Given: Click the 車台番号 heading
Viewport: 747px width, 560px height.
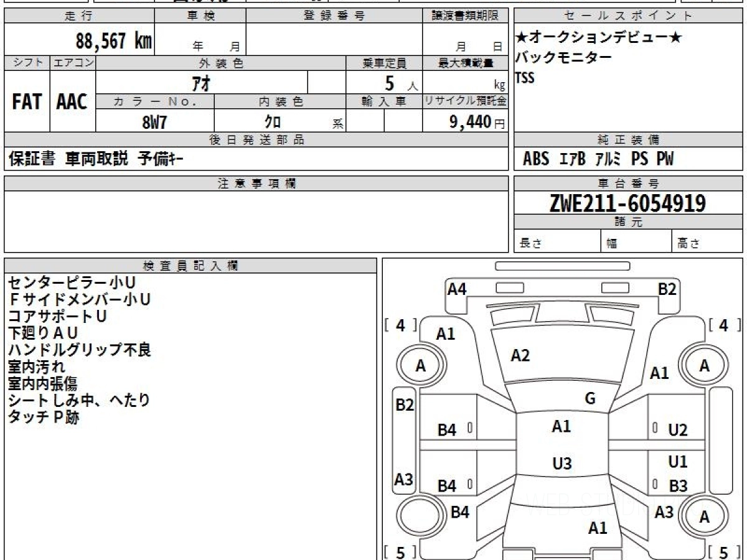Looking at the screenshot, I should [628, 184].
